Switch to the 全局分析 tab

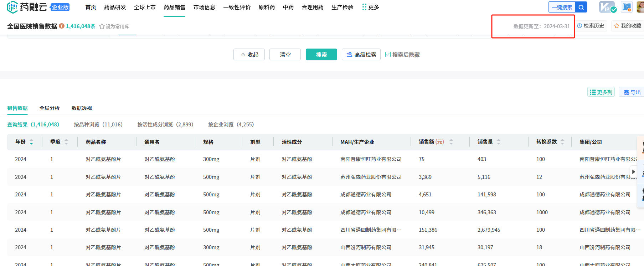50,108
